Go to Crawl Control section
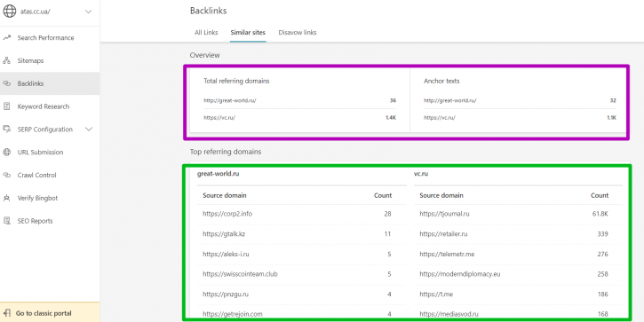Viewport: 644px width, 322px height. (36, 175)
